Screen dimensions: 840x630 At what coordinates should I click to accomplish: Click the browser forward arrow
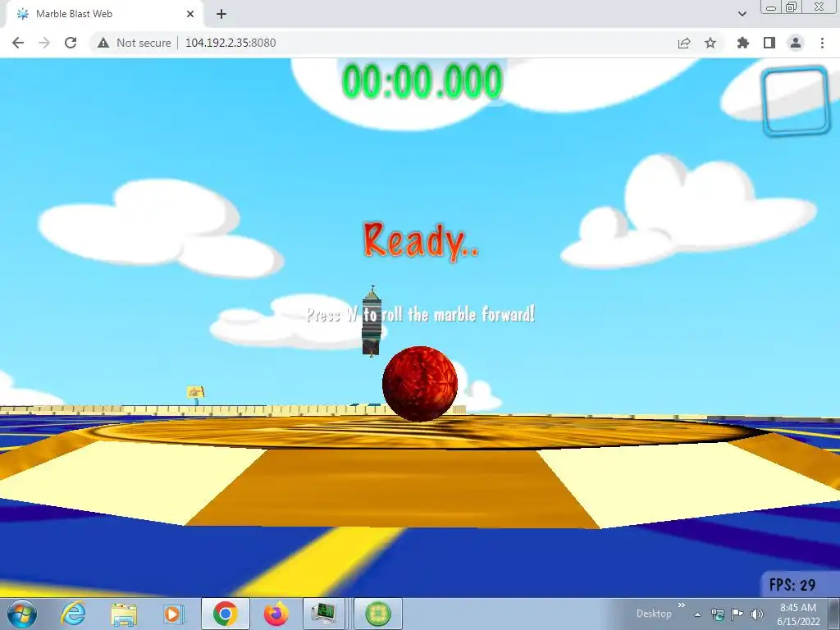(x=44, y=43)
